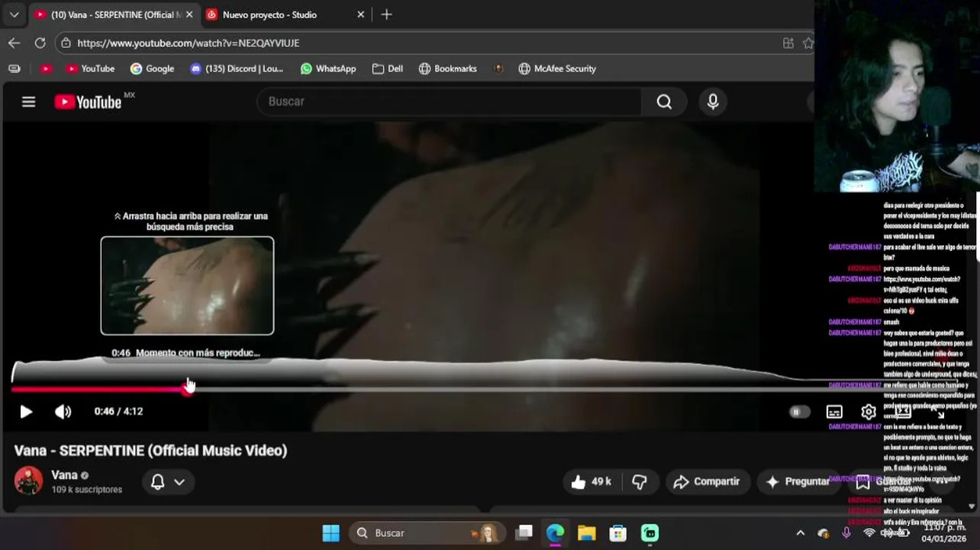Reload the page with the refresh icon
Image resolution: width=980 pixels, height=550 pixels.
pyautogui.click(x=40, y=43)
